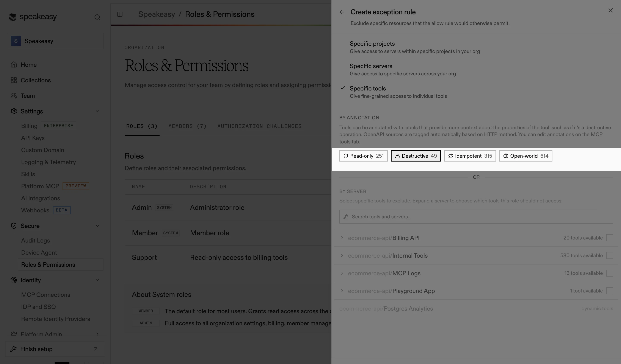
Task: Open Custom Domain settings
Action: coord(43,150)
